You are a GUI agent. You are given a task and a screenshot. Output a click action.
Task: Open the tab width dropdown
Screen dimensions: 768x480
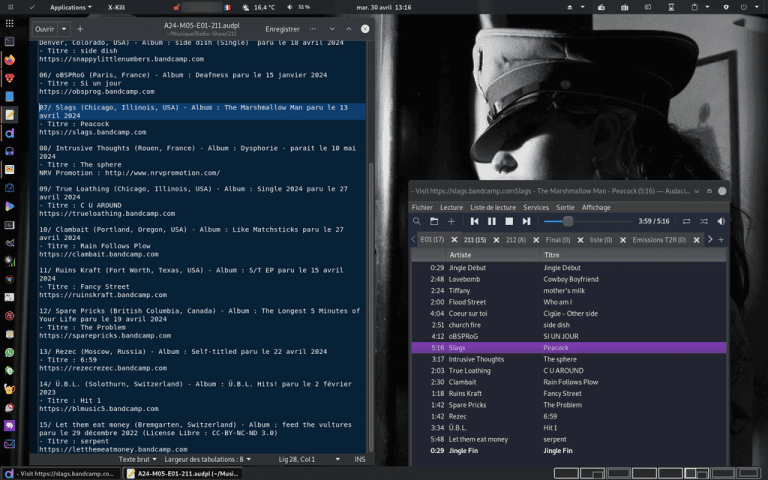coord(208,459)
